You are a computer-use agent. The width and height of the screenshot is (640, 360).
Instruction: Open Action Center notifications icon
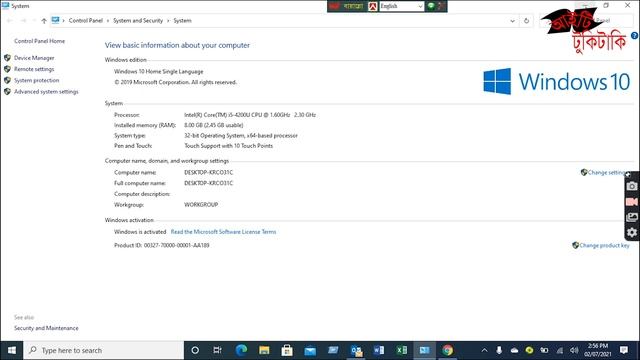(x=624, y=350)
